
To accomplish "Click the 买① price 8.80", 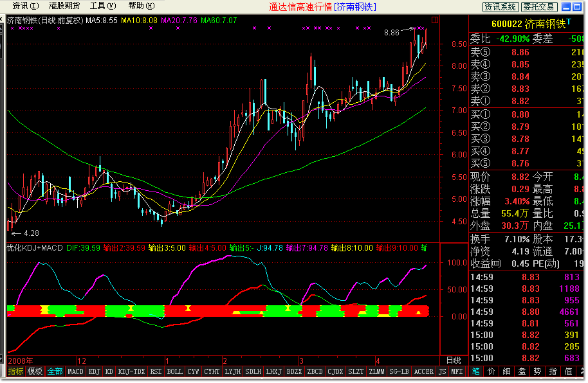I will coord(520,114).
